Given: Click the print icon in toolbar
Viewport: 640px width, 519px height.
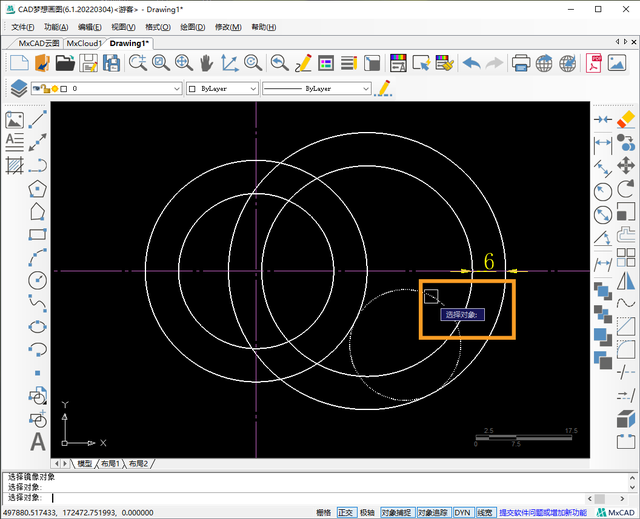Looking at the screenshot, I should tap(521, 63).
